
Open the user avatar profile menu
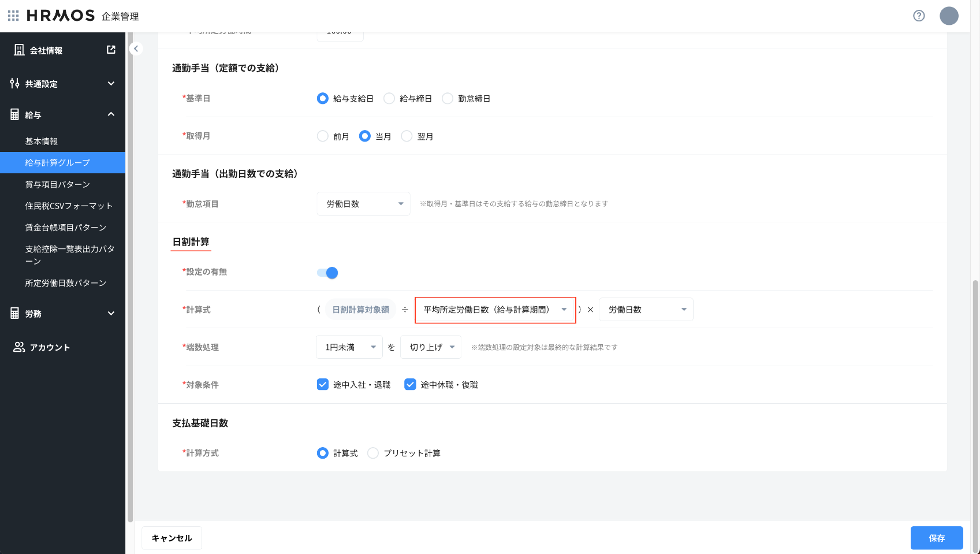[x=949, y=16]
